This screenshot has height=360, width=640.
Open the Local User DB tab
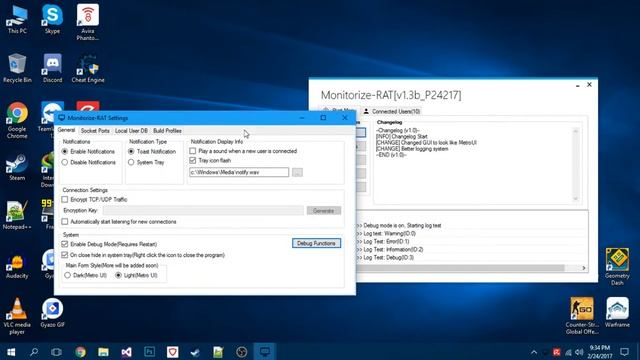(131, 131)
